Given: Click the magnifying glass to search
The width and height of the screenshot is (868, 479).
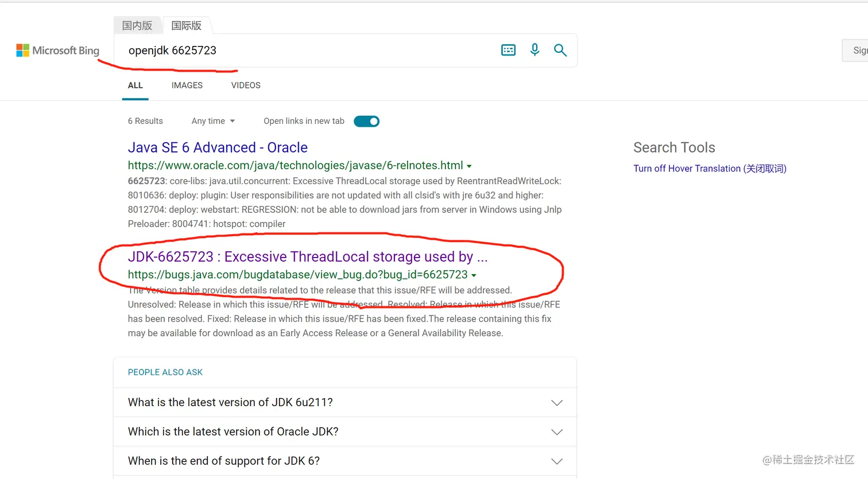Looking at the screenshot, I should 560,50.
